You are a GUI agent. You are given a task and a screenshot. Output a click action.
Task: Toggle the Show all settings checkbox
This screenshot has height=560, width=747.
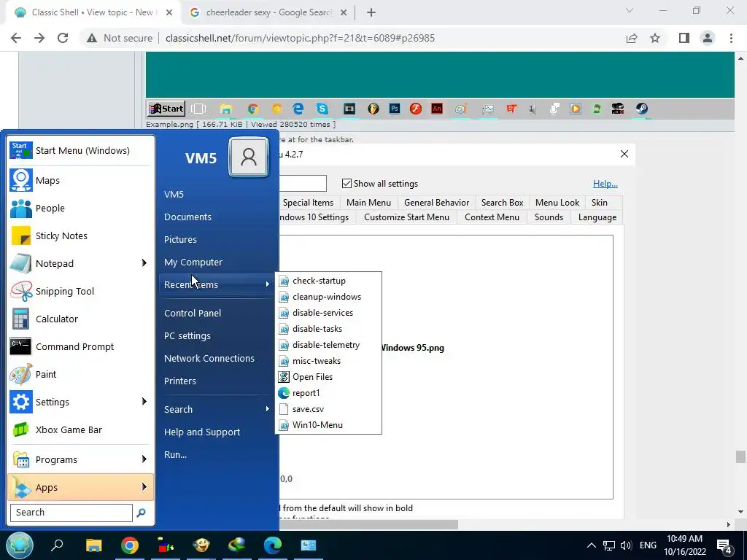(347, 183)
